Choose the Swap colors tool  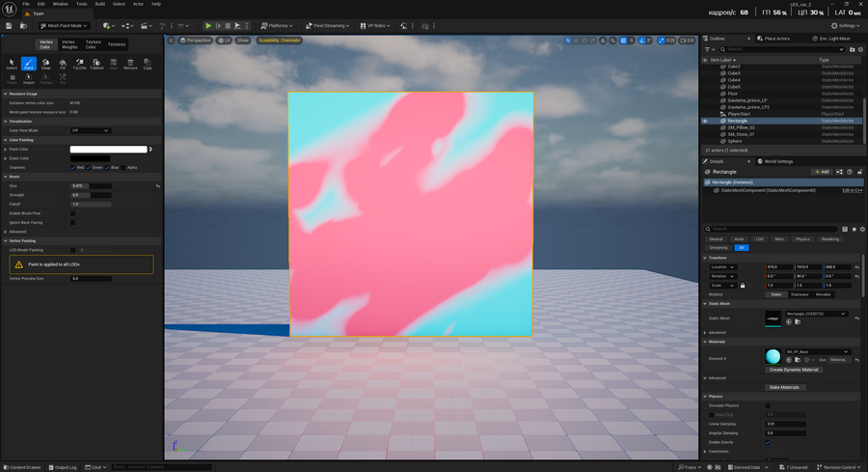pyautogui.click(x=46, y=64)
